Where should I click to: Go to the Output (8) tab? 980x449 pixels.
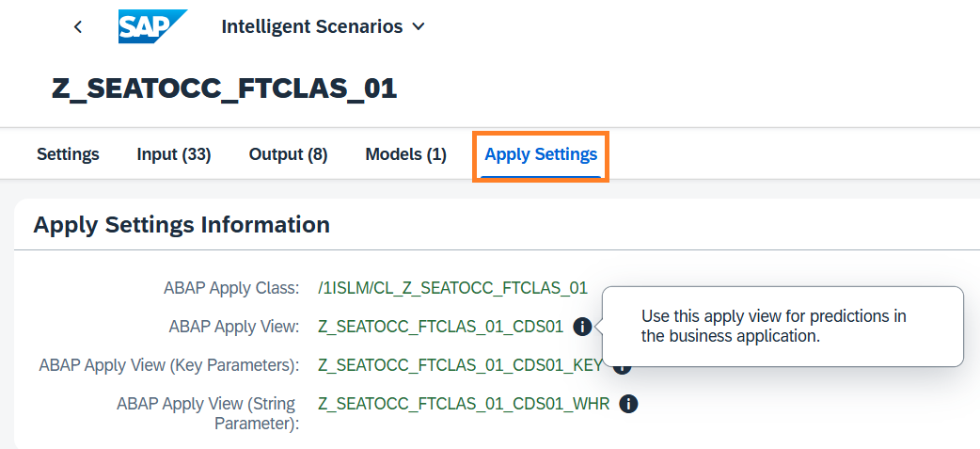288,154
